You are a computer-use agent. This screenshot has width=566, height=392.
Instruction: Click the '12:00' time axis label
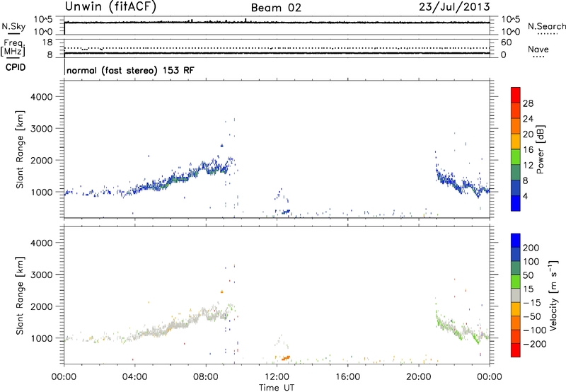point(277,377)
